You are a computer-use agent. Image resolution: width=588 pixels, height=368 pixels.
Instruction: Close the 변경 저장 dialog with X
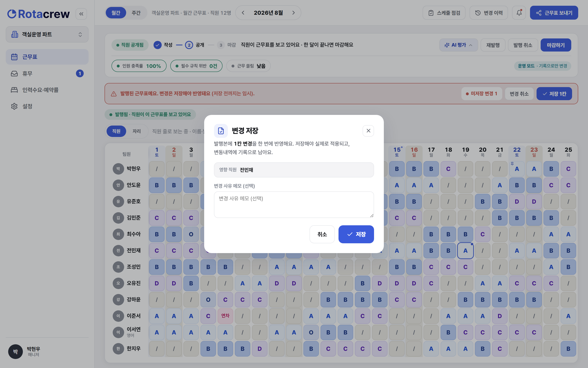click(368, 131)
